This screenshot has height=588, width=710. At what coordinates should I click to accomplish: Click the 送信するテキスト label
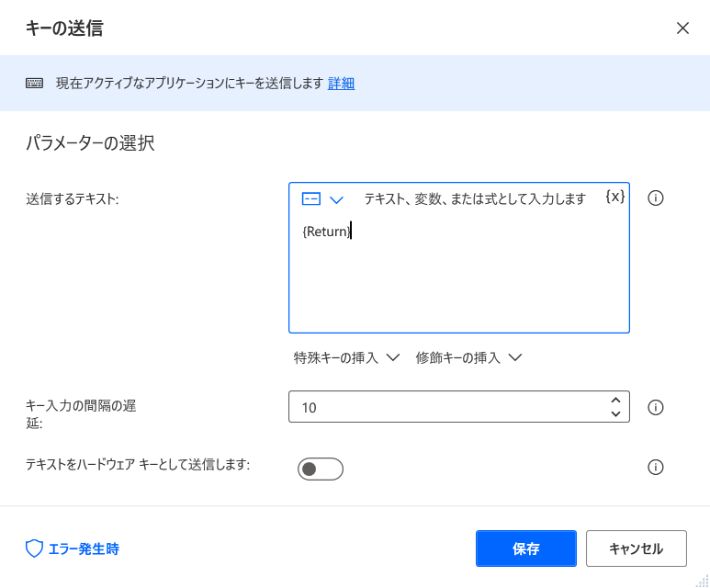tap(72, 198)
